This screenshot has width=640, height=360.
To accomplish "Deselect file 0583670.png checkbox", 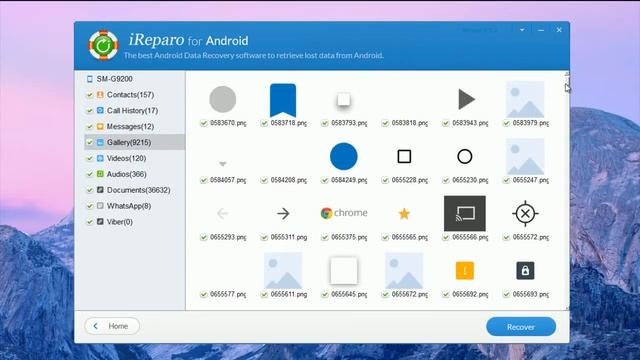I will [203, 123].
